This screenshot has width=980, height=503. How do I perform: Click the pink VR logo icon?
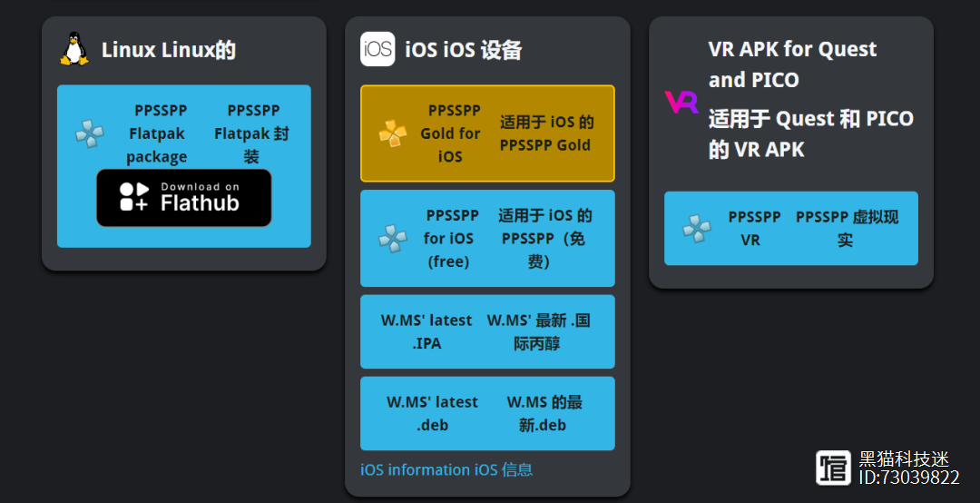[x=681, y=102]
